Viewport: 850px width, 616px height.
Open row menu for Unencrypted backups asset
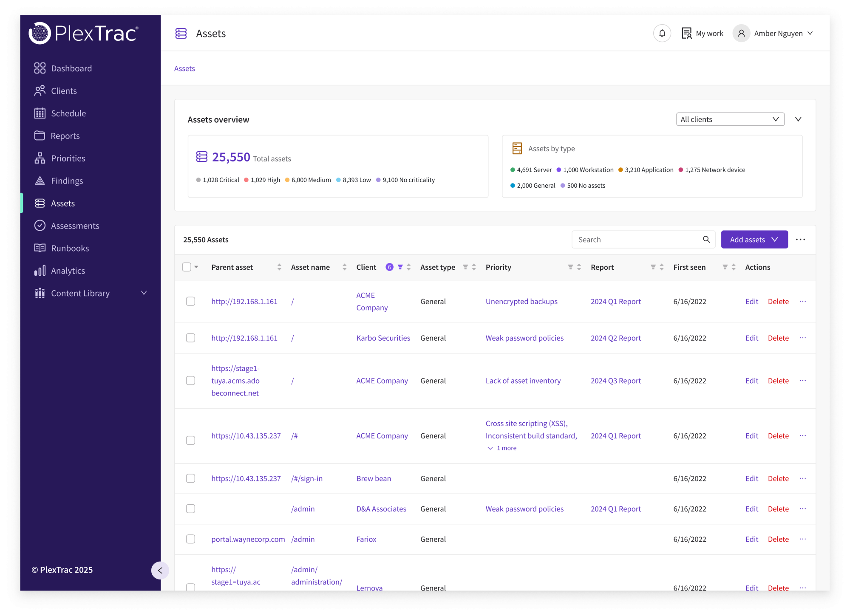pos(802,301)
